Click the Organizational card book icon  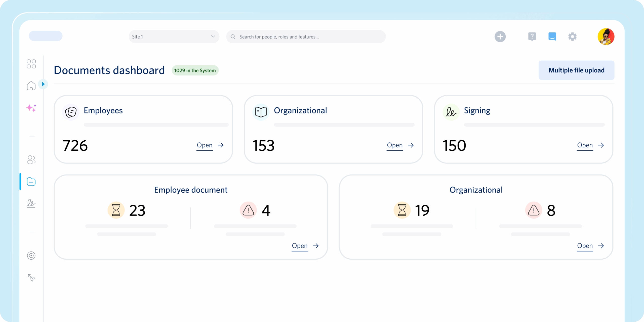pyautogui.click(x=261, y=112)
